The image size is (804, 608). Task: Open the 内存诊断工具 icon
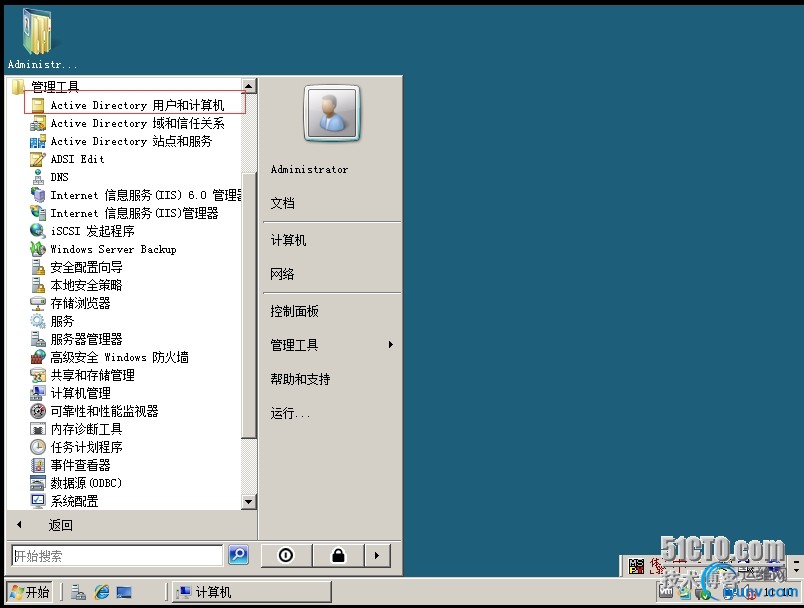(x=38, y=429)
